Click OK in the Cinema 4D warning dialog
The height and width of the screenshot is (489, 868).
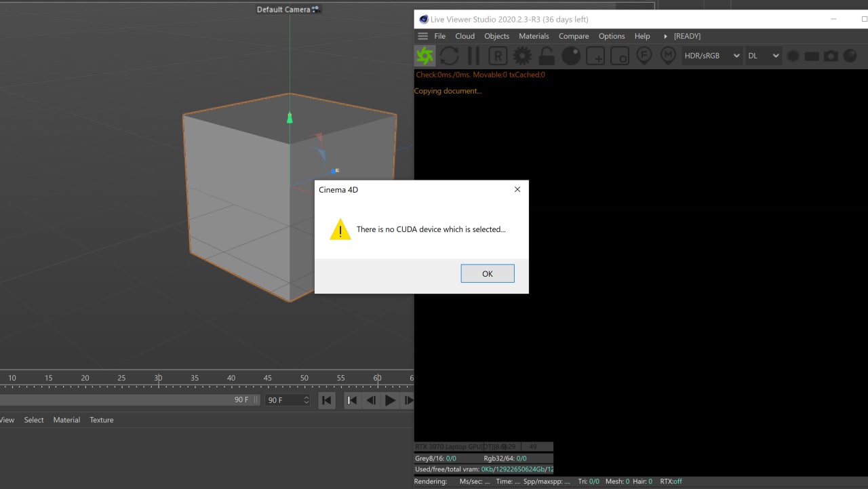coord(488,273)
